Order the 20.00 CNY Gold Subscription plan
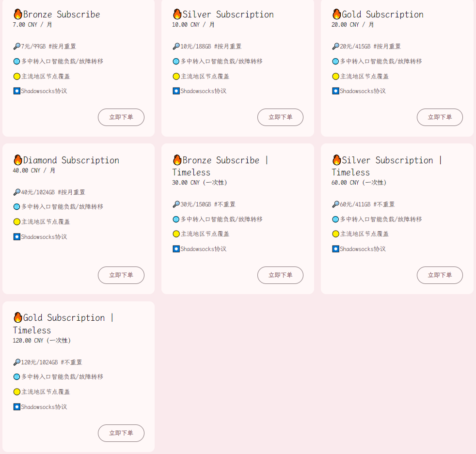 coord(440,117)
